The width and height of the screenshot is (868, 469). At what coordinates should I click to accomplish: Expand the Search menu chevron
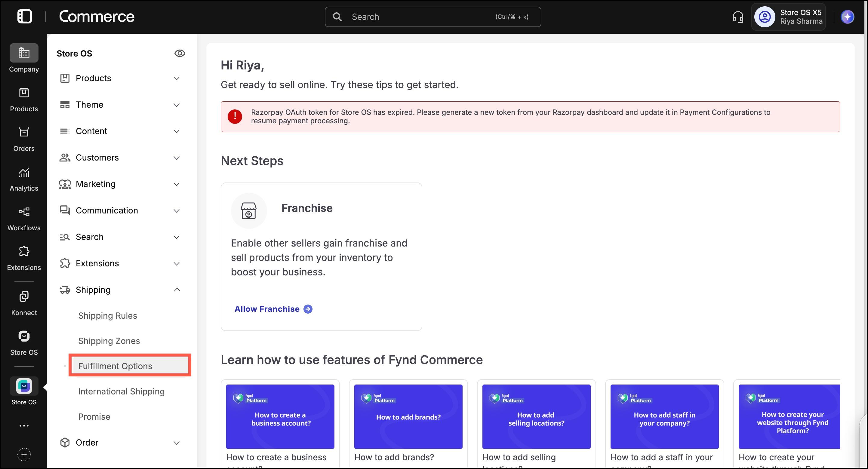(x=176, y=237)
